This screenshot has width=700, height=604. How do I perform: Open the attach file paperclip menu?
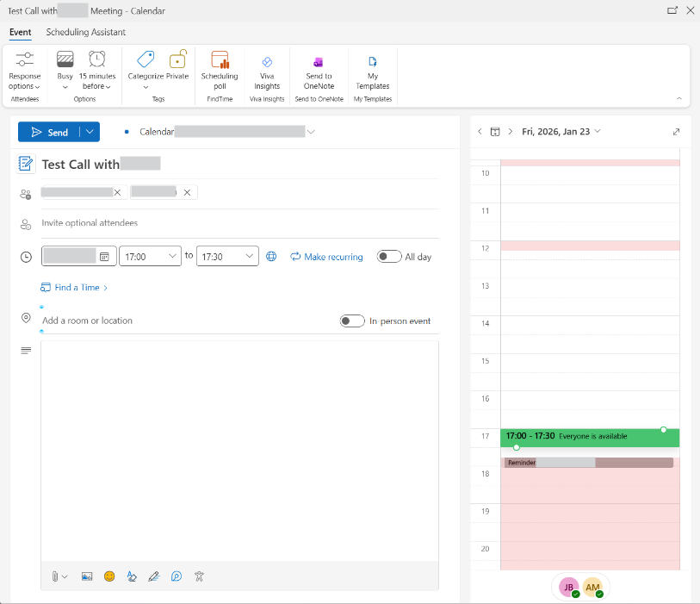[59, 576]
